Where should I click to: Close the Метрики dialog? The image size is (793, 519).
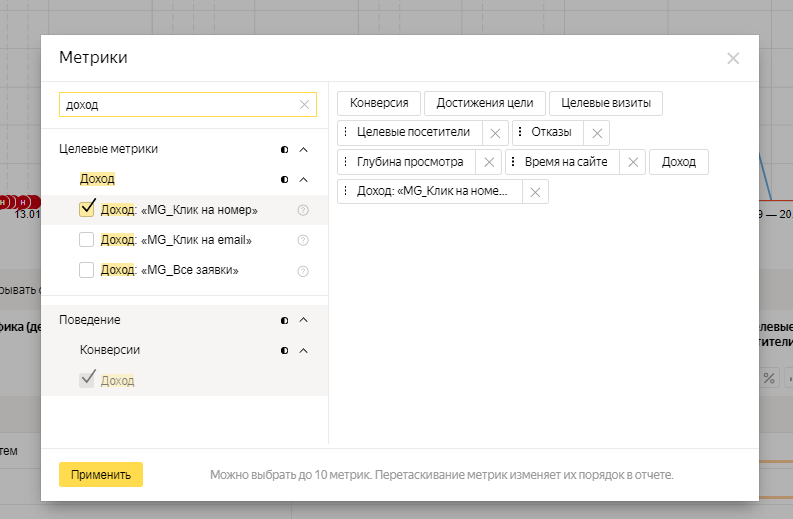coord(733,58)
